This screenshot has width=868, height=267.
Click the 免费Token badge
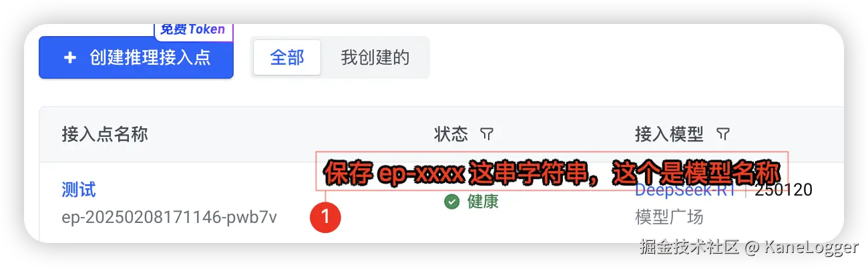193,29
